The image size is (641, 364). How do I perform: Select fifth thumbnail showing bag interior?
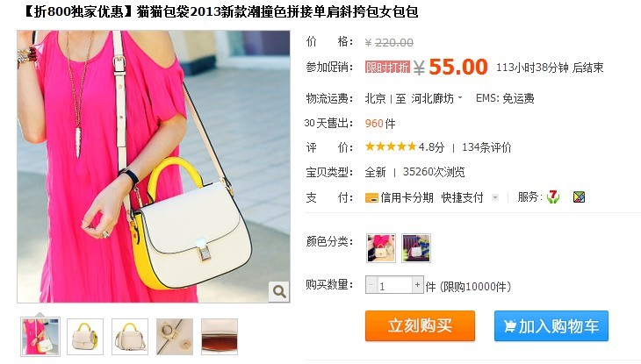click(220, 337)
